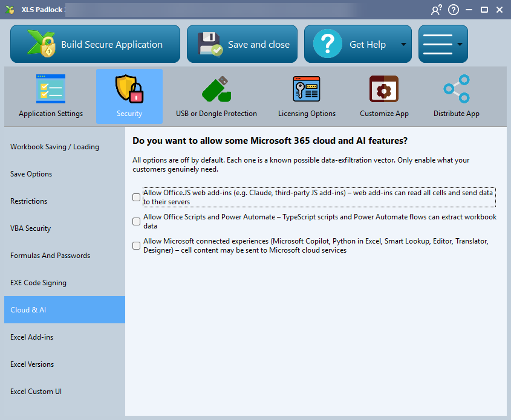
Task: Click the Security shield icon
Action: point(129,89)
